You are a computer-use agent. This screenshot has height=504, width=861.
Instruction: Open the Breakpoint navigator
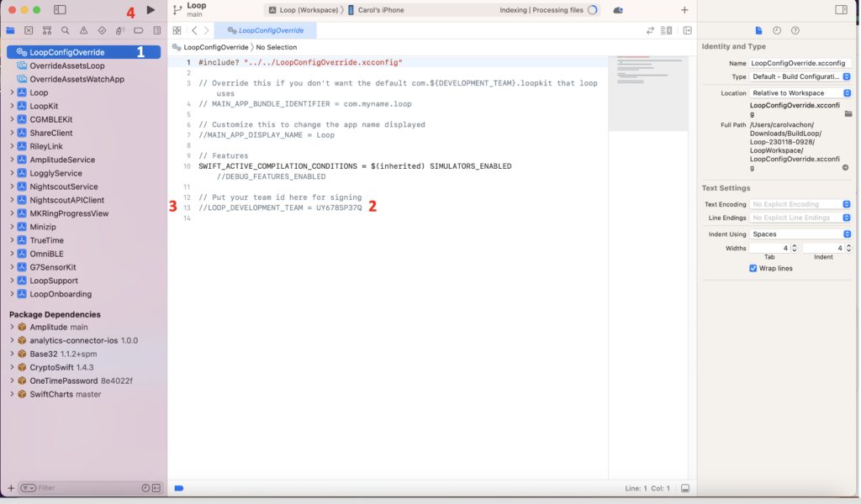point(138,30)
